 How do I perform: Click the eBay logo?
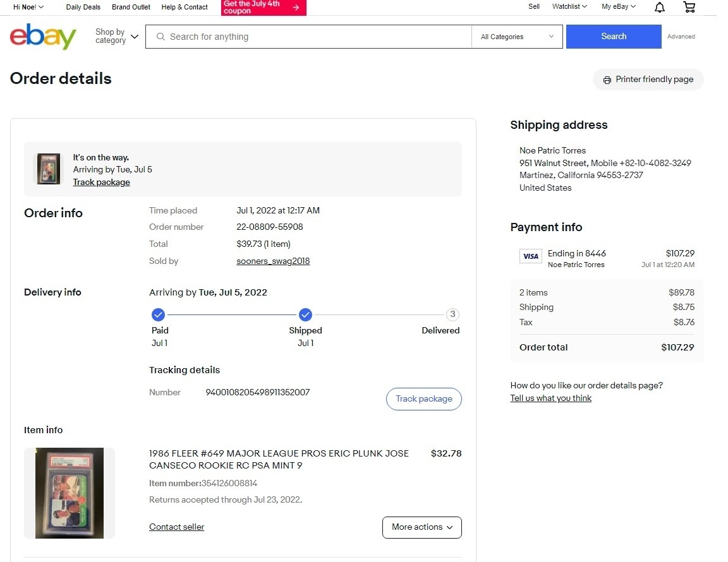(43, 36)
